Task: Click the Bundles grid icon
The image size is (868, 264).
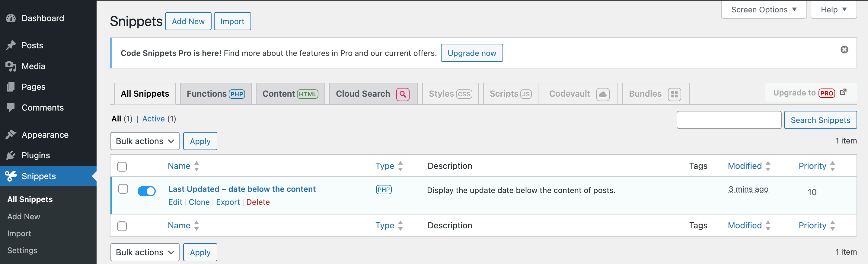Action: click(x=674, y=94)
